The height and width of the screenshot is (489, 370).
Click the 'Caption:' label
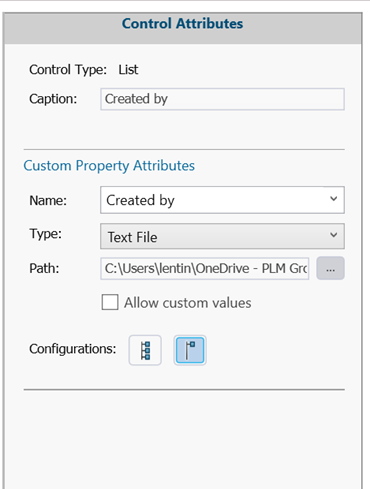click(53, 99)
